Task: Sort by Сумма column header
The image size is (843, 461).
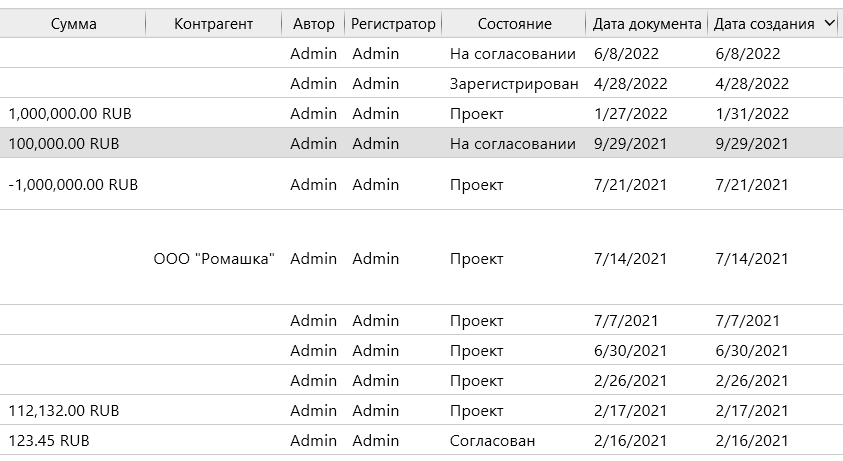Action: coord(72,23)
